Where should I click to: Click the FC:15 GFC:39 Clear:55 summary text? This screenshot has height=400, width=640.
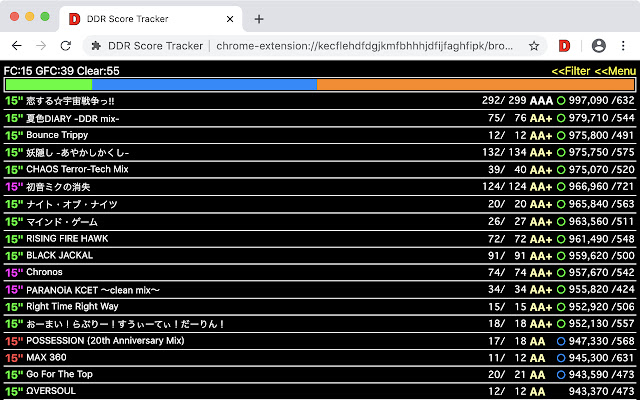point(62,71)
